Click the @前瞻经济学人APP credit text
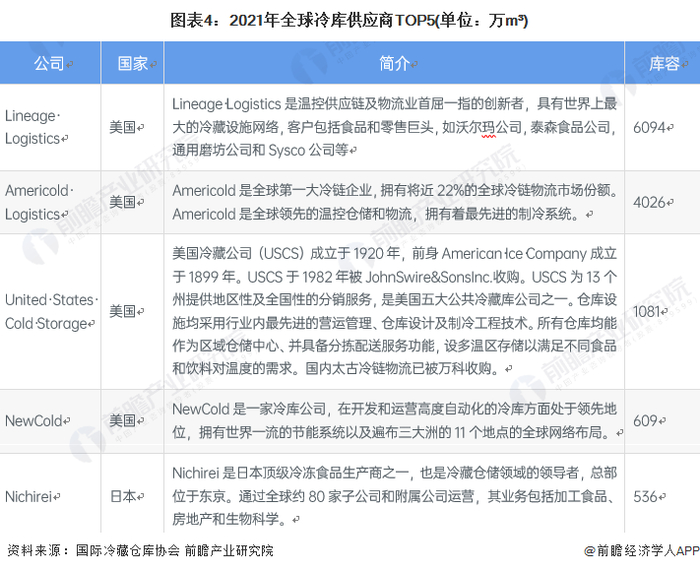Viewport: 700px width, 571px height. pyautogui.click(x=642, y=550)
